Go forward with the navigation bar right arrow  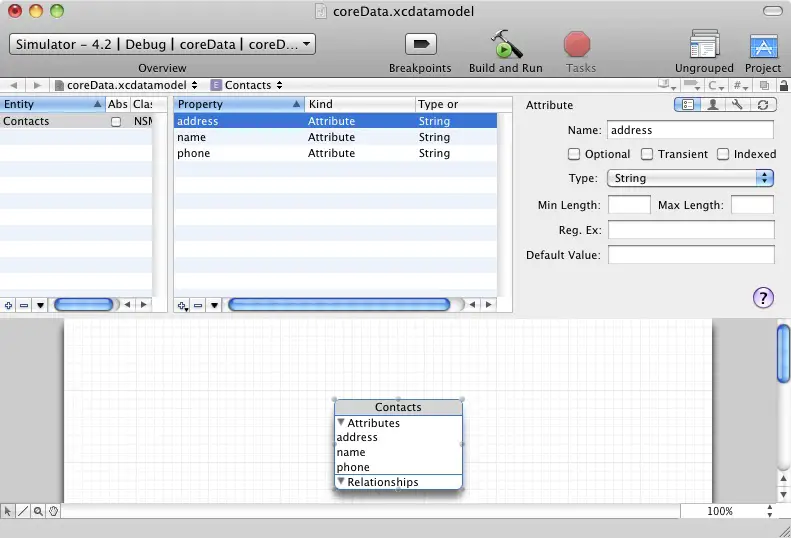pos(37,85)
